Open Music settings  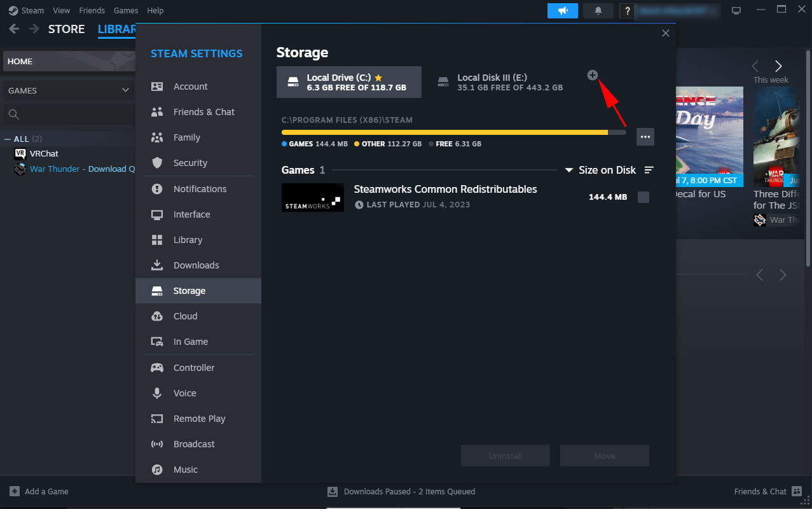point(198,470)
